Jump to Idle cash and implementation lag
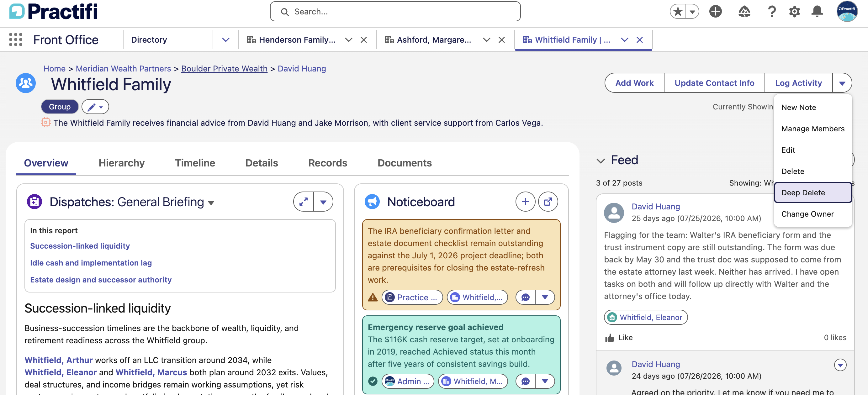The width and height of the screenshot is (868, 395). point(91,263)
